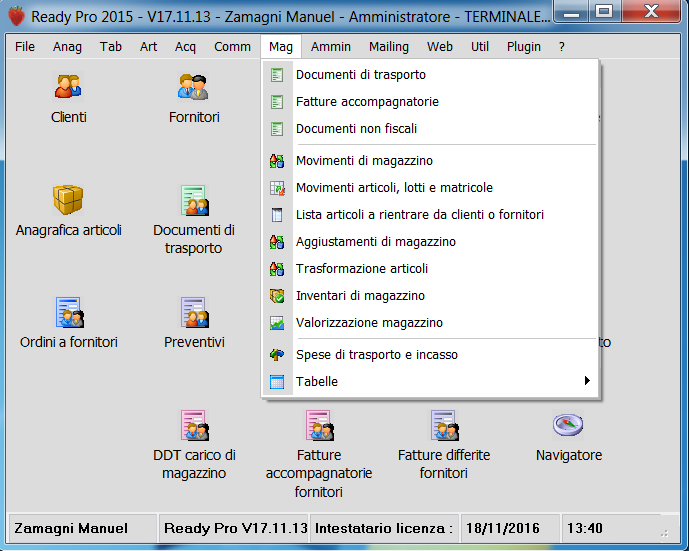Viewport: 689px width, 551px height.
Task: Click the Documenti non fiscali menu icon
Action: pyautogui.click(x=277, y=129)
